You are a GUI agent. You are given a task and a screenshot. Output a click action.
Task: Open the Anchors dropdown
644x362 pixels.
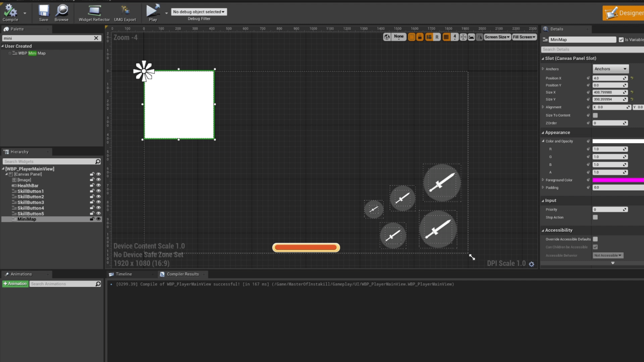coord(610,69)
